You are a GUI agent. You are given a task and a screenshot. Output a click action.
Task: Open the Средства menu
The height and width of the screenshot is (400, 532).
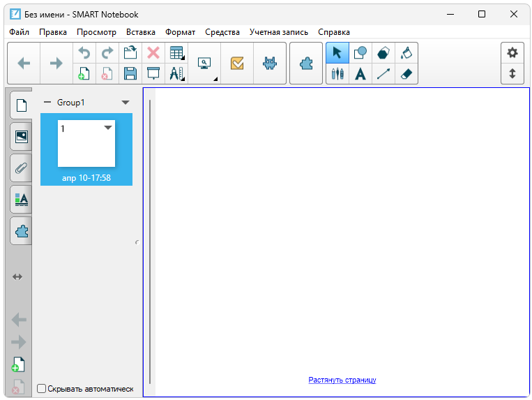tap(222, 32)
